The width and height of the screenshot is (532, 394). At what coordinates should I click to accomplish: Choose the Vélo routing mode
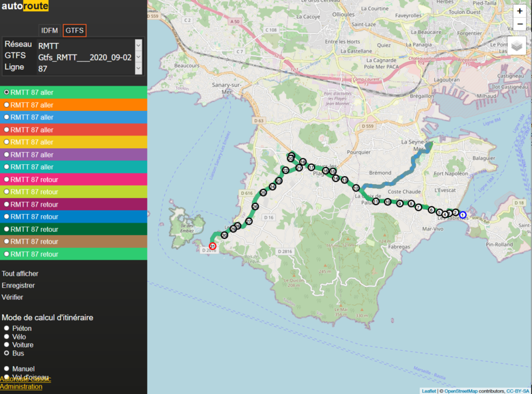click(x=7, y=337)
